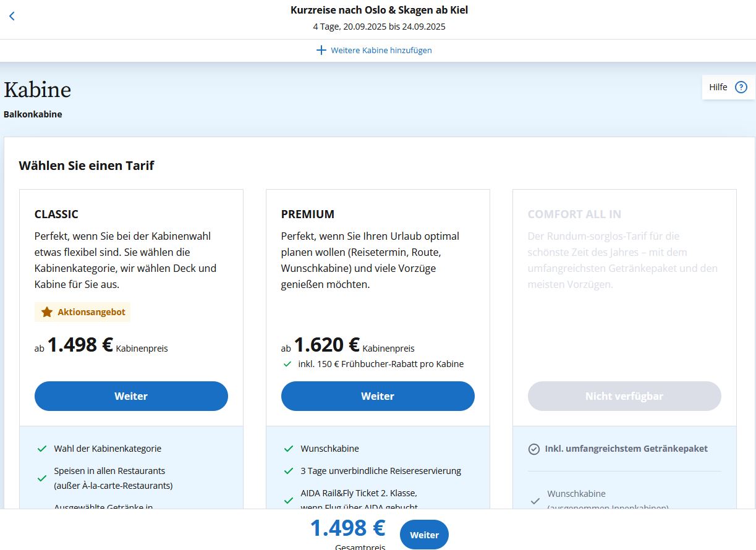Click checkmark next to 3 Tage Reisereservierung
This screenshot has width=756, height=550.
tap(289, 471)
